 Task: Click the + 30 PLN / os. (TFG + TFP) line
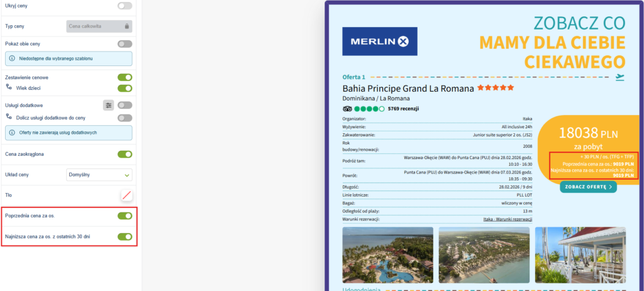point(607,156)
